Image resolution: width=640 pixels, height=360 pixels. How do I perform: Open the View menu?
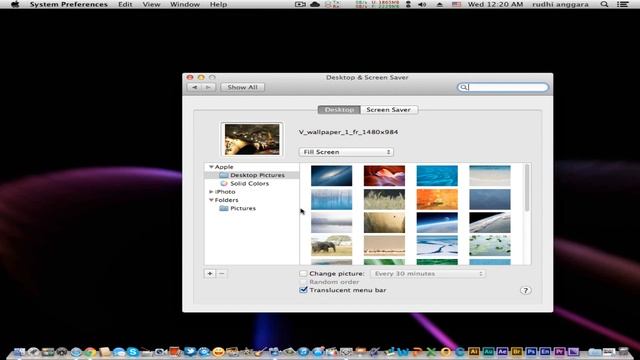tap(151, 4)
